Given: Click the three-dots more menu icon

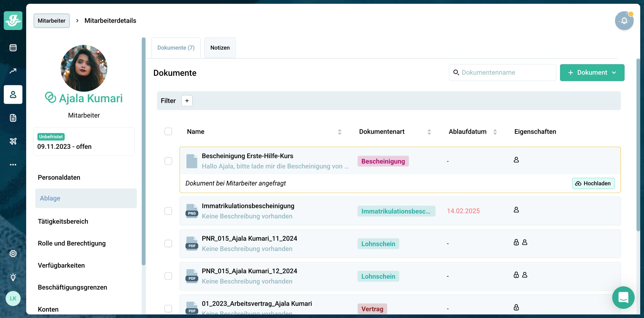Looking at the screenshot, I should tap(13, 165).
